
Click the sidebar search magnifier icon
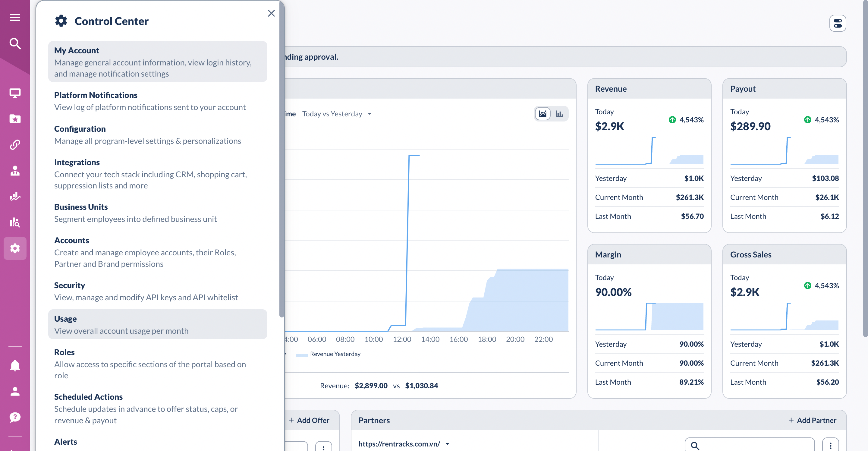click(x=15, y=43)
